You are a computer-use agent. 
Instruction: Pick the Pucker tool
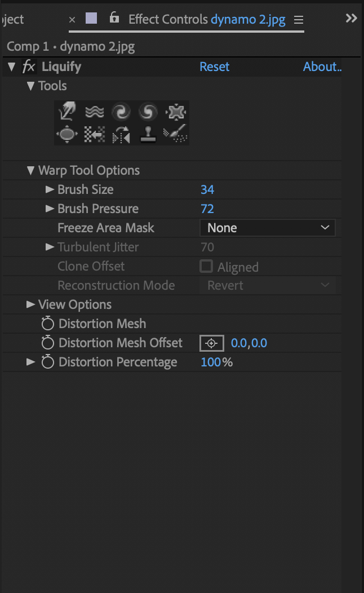tap(175, 112)
